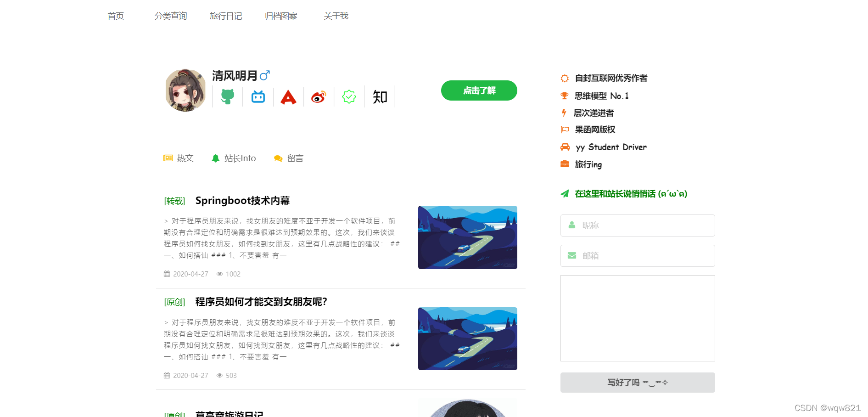This screenshot has width=868, height=417.
Task: Click the bell icon beside 站长Info
Action: [215, 158]
